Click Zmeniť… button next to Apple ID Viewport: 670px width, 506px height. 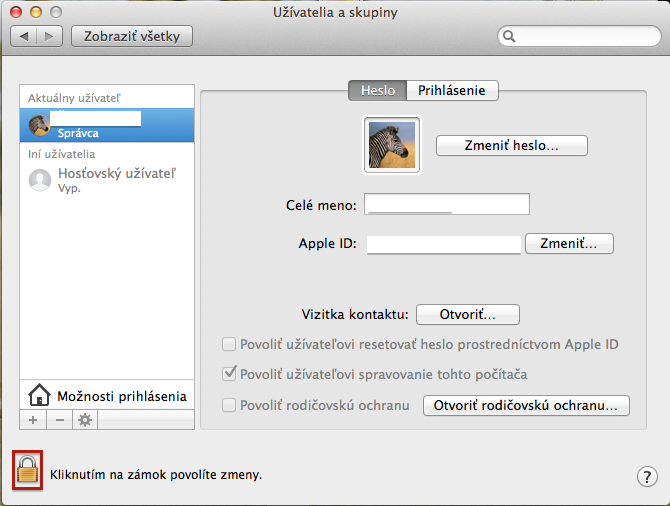tap(569, 244)
